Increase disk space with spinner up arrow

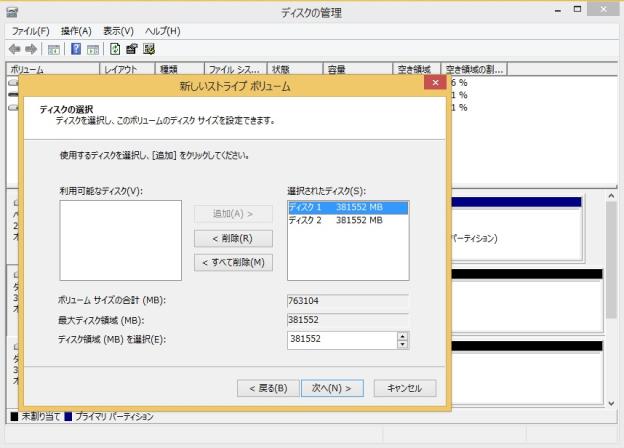[403, 336]
